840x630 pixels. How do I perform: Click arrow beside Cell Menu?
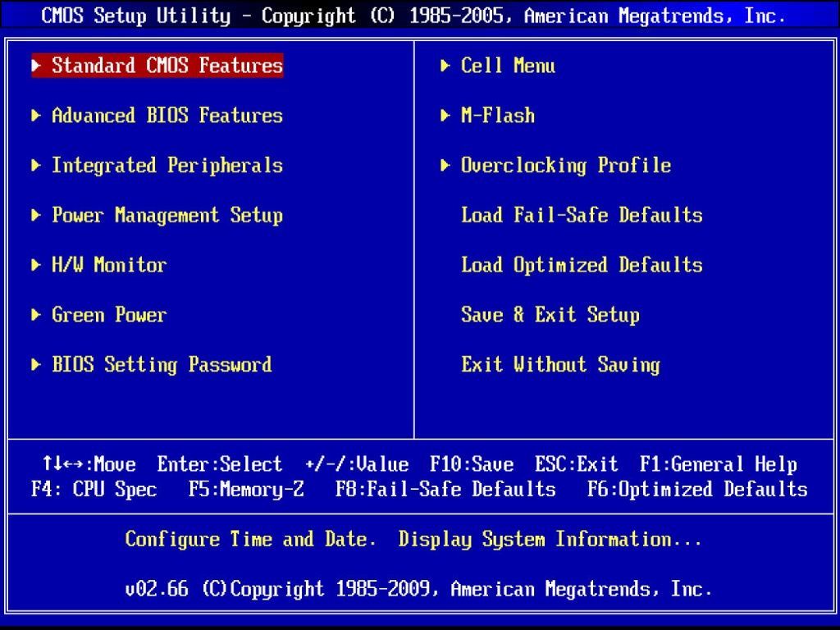(x=445, y=66)
